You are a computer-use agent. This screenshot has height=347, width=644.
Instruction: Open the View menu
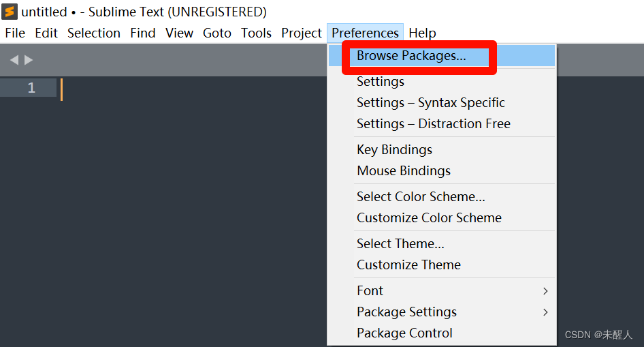pos(179,33)
